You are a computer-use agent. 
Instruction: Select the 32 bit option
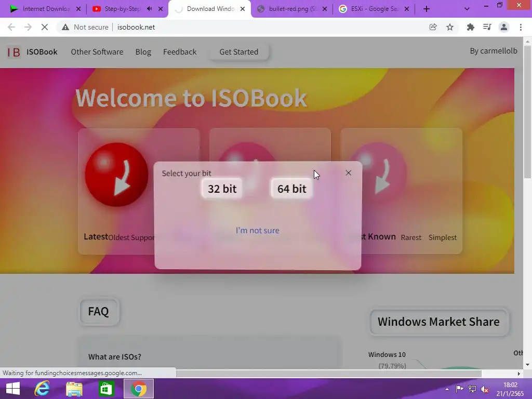point(222,189)
